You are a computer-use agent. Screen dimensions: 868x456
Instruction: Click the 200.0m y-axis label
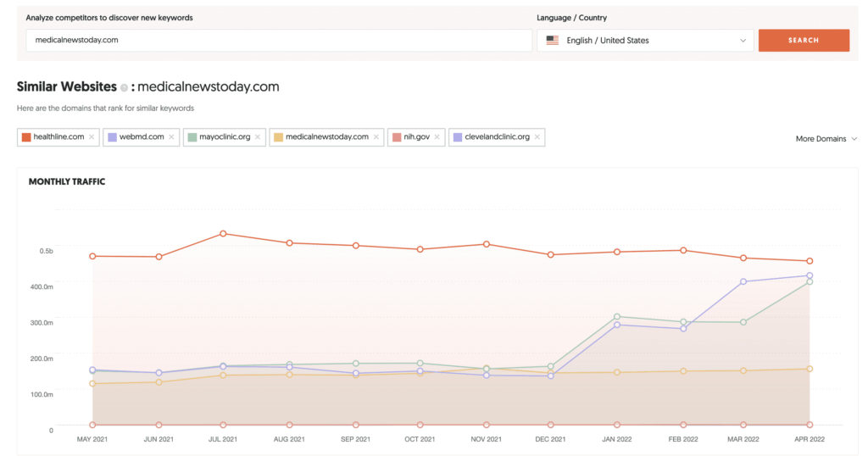coord(42,359)
